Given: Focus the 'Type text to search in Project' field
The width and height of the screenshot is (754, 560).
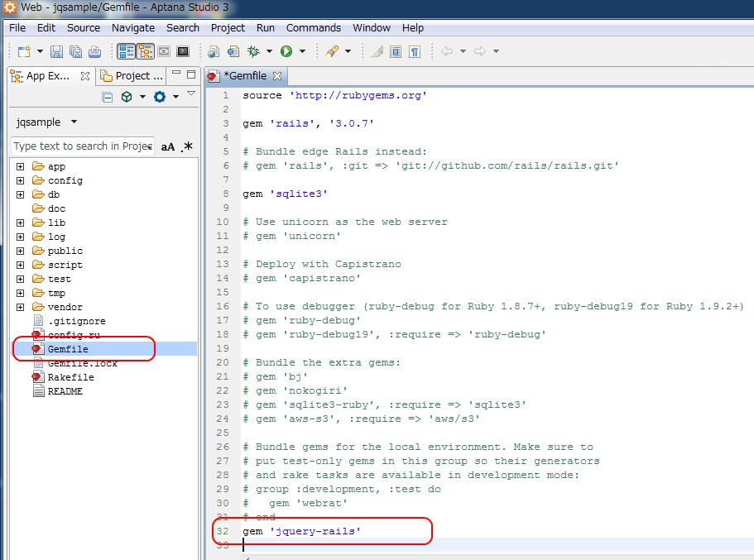Looking at the screenshot, I should (x=83, y=146).
